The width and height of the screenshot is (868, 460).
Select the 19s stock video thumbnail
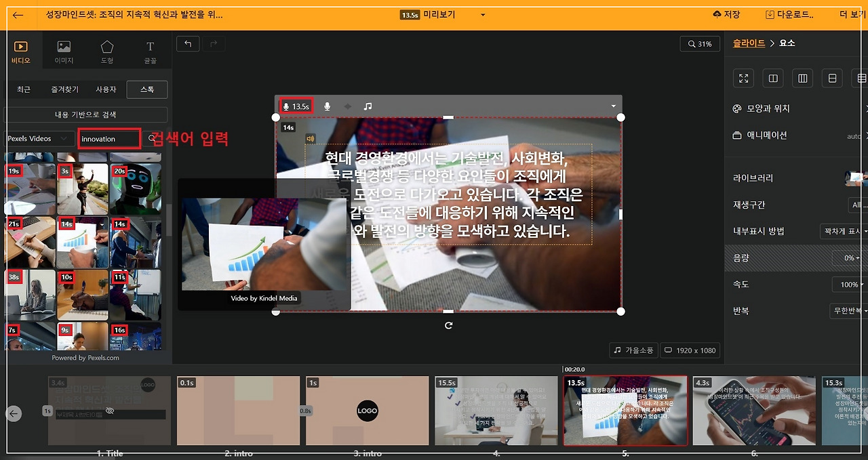coord(31,189)
